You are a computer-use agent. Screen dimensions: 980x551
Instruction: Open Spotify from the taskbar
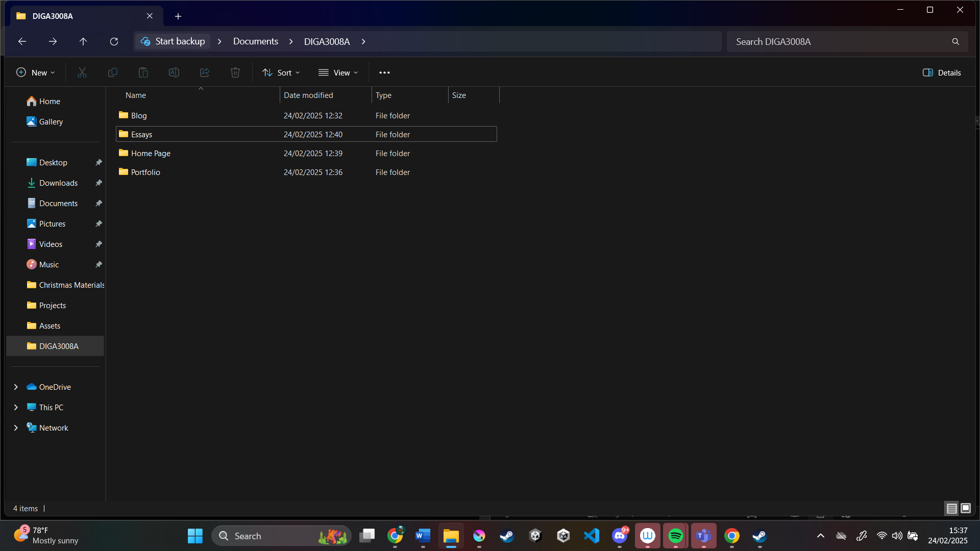[x=675, y=536]
